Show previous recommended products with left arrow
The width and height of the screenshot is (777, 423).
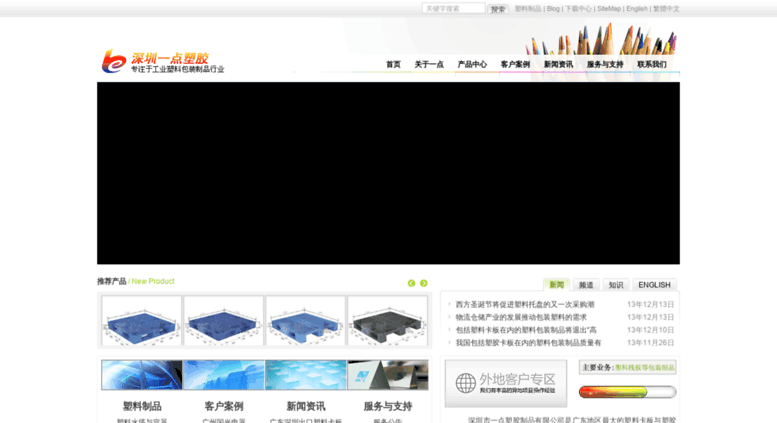(411, 283)
